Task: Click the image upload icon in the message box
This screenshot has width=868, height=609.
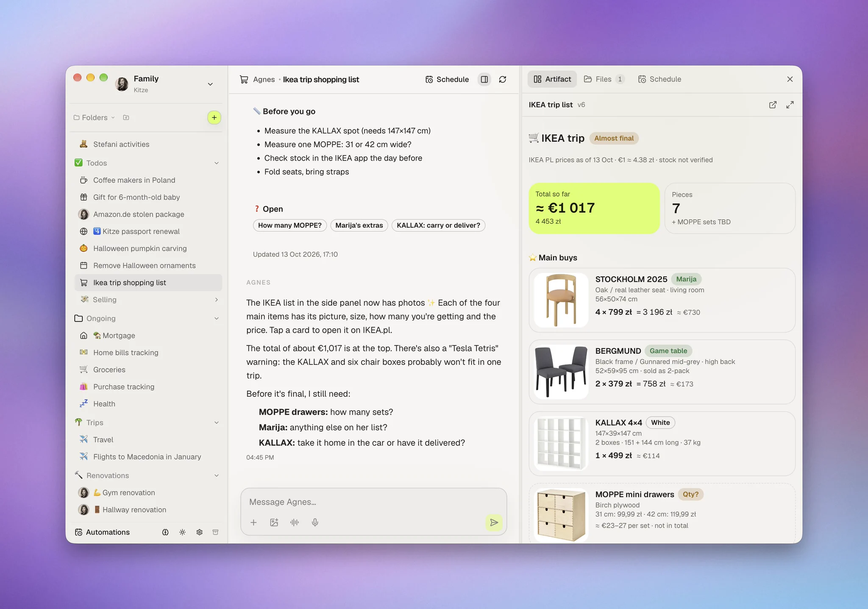Action: click(x=274, y=523)
